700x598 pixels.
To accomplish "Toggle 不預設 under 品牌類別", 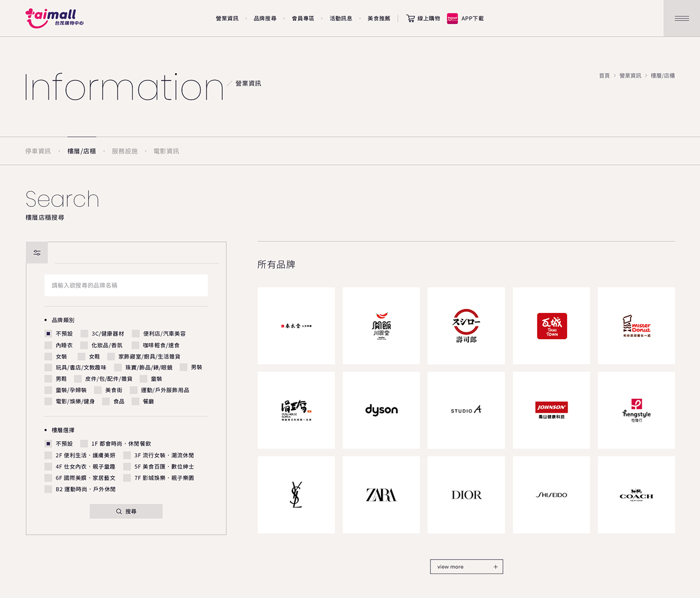I will tap(48, 334).
